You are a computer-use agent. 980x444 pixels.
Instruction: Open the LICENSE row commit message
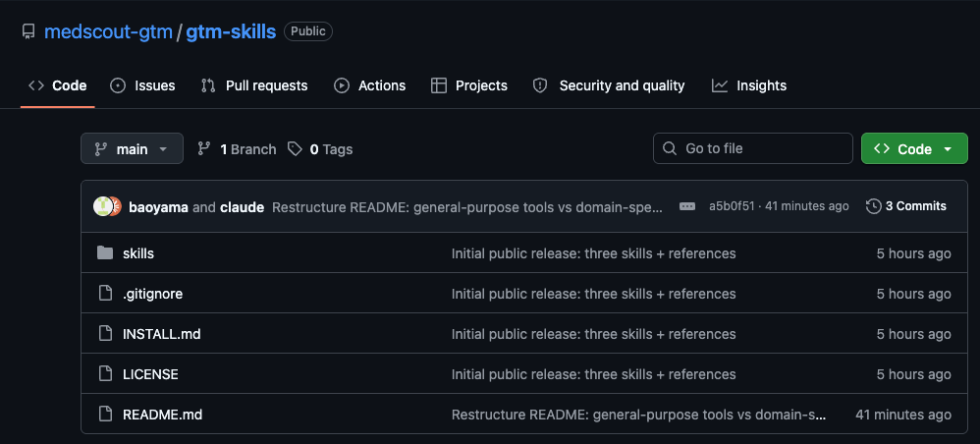pyautogui.click(x=594, y=374)
